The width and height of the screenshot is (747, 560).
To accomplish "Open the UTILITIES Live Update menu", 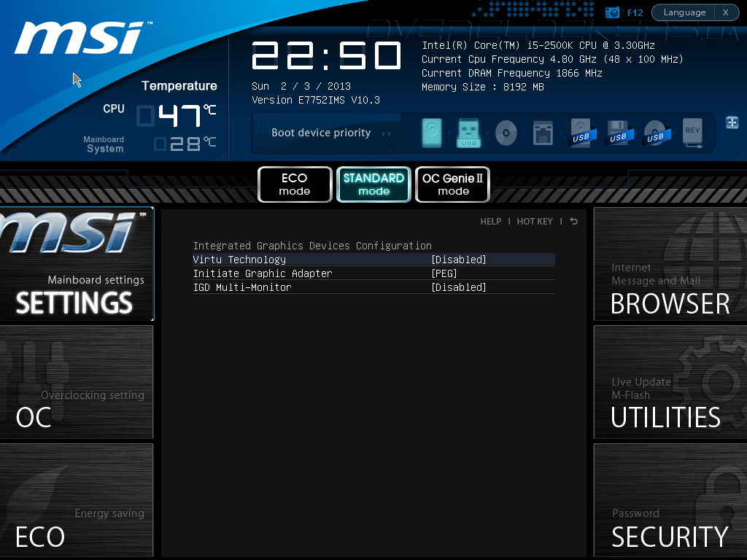I will point(670,382).
